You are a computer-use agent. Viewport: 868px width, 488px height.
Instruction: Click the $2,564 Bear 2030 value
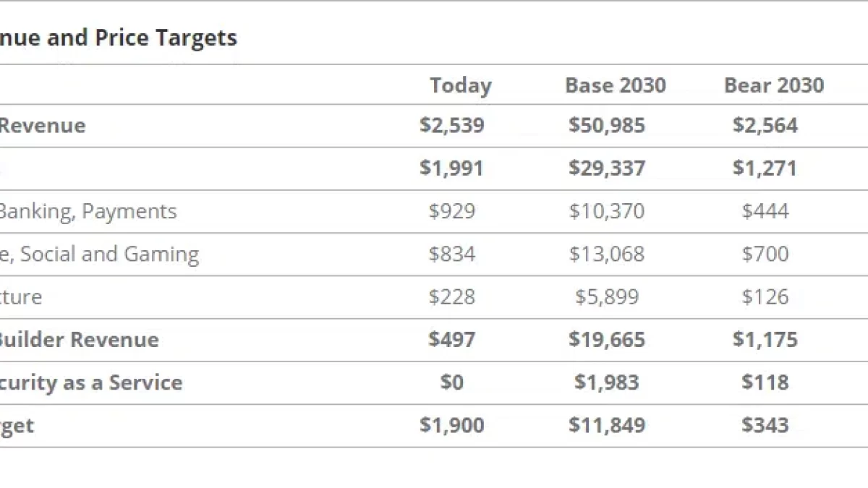pos(765,125)
